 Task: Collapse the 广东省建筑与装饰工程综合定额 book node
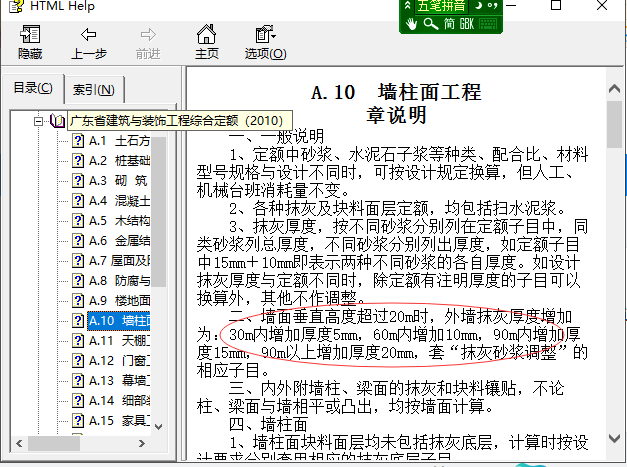pos(38,121)
